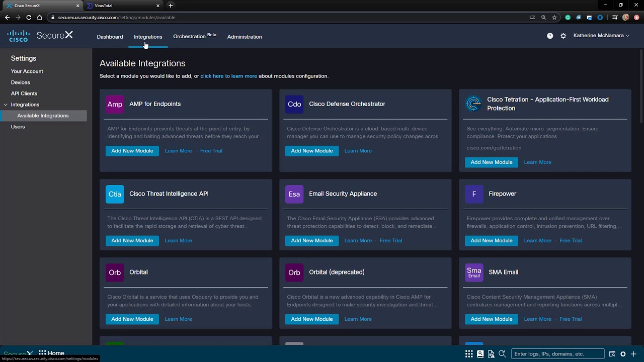644x362 pixels.
Task: Click the ribbon orbital query magnifier icon
Action: coord(502,354)
